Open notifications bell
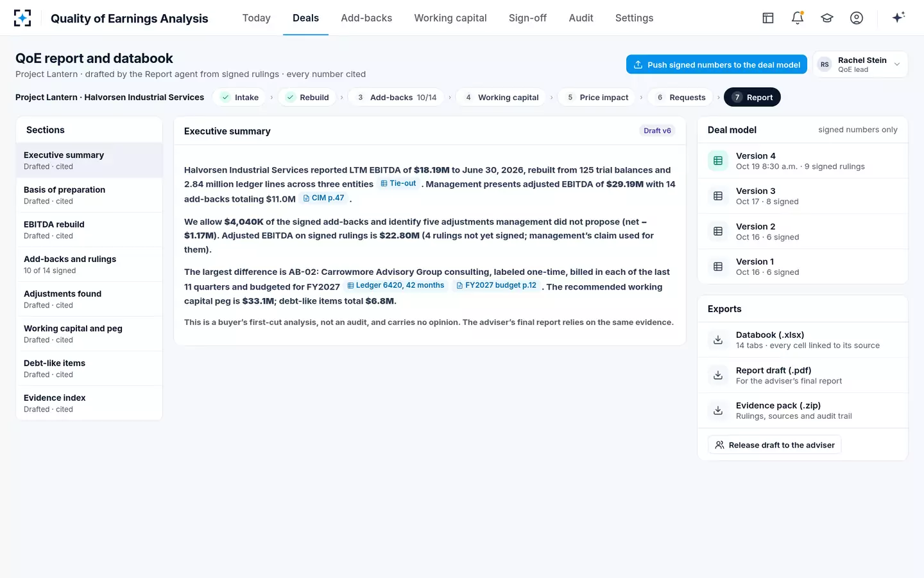 [798, 18]
